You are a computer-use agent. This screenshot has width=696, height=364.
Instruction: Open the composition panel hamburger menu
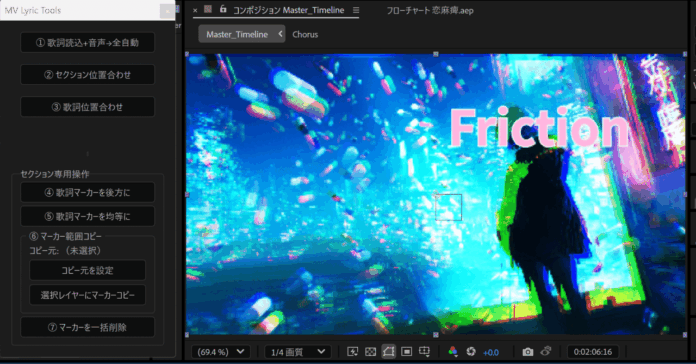click(x=356, y=10)
